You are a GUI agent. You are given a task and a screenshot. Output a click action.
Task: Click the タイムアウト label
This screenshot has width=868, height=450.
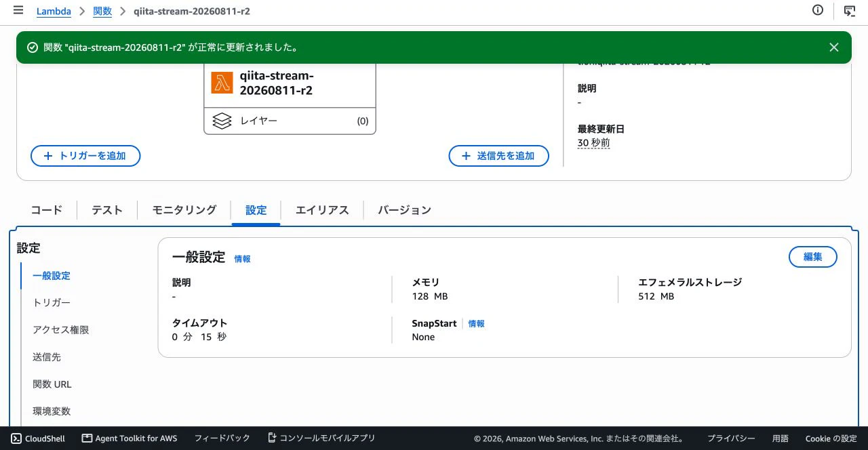point(200,323)
